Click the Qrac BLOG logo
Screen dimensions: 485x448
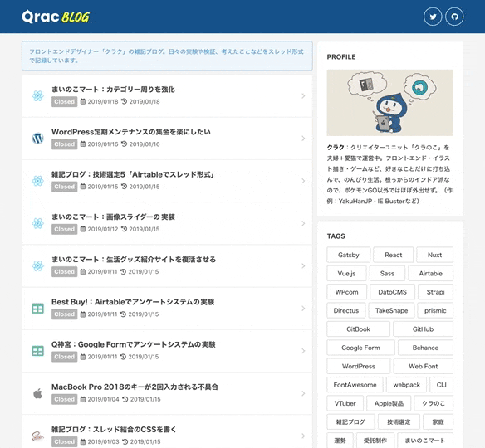(56, 17)
